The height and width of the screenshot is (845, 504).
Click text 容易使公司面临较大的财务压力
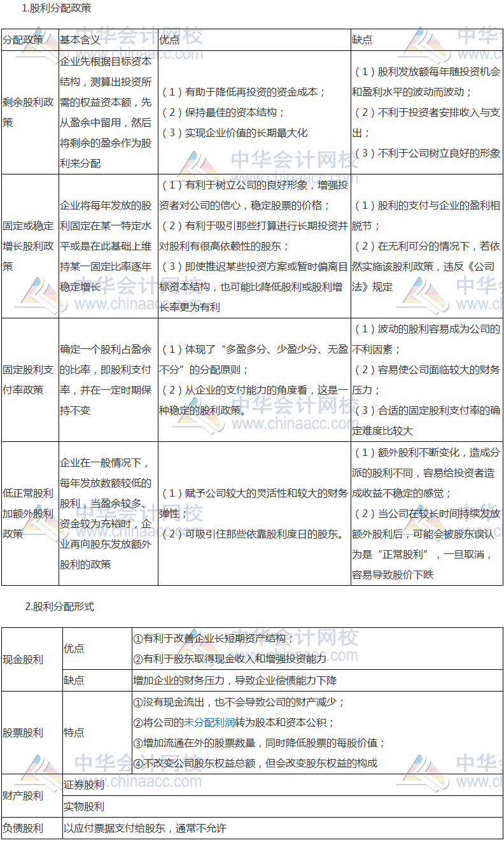point(426,380)
